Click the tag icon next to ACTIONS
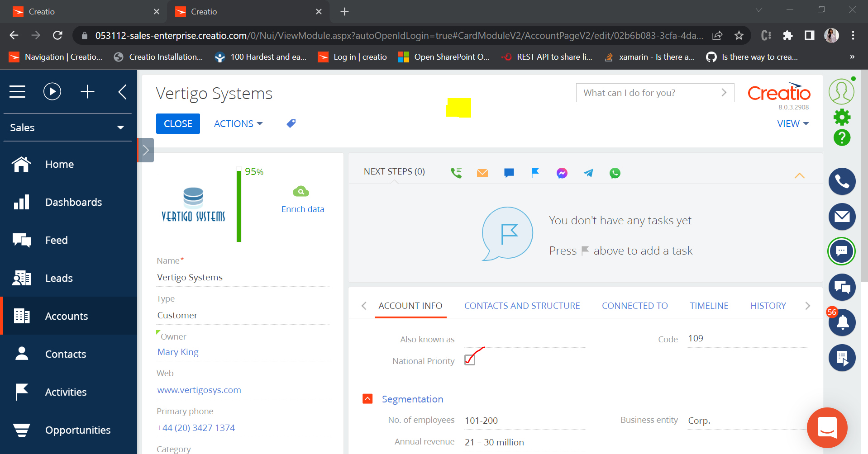The width and height of the screenshot is (868, 454). pyautogui.click(x=291, y=123)
